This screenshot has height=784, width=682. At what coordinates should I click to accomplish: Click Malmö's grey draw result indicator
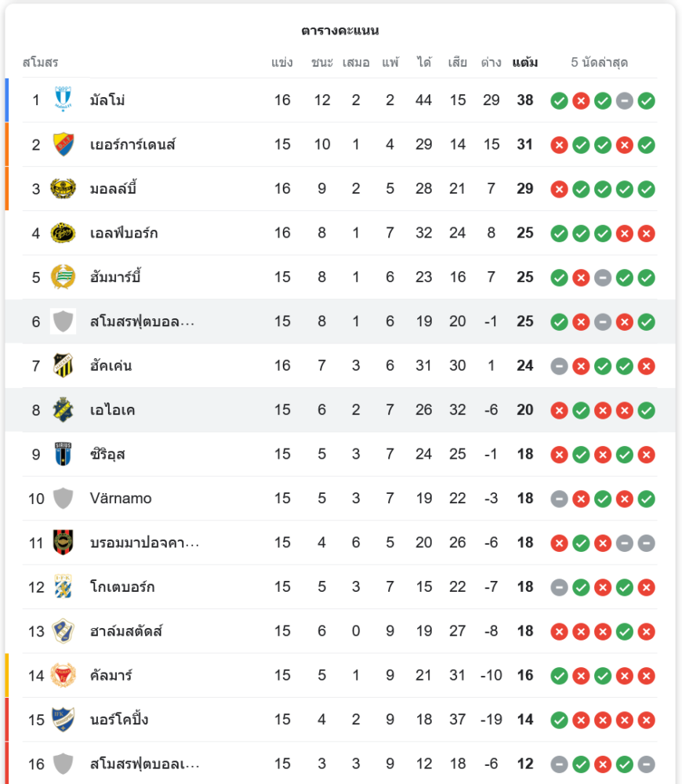click(625, 100)
